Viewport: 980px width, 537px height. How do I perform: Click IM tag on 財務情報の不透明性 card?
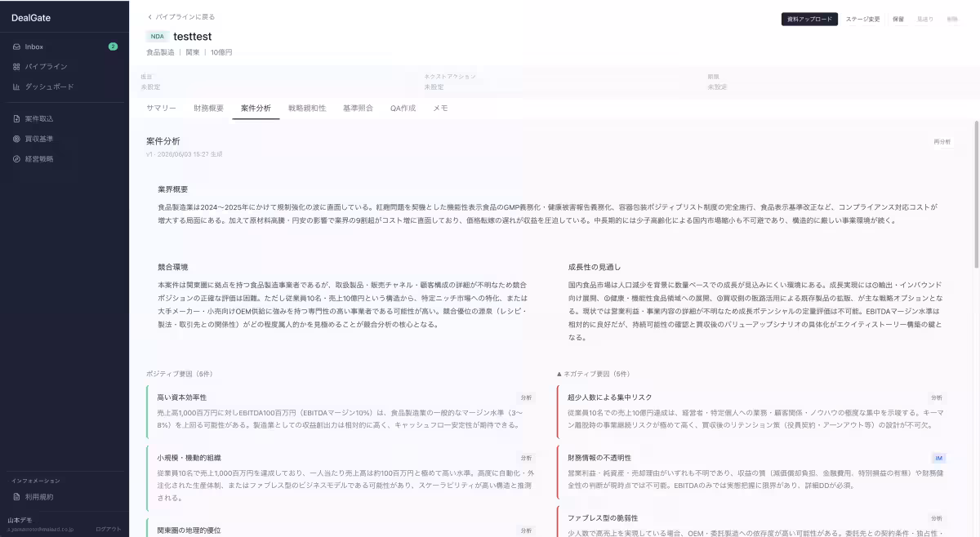pyautogui.click(x=938, y=458)
